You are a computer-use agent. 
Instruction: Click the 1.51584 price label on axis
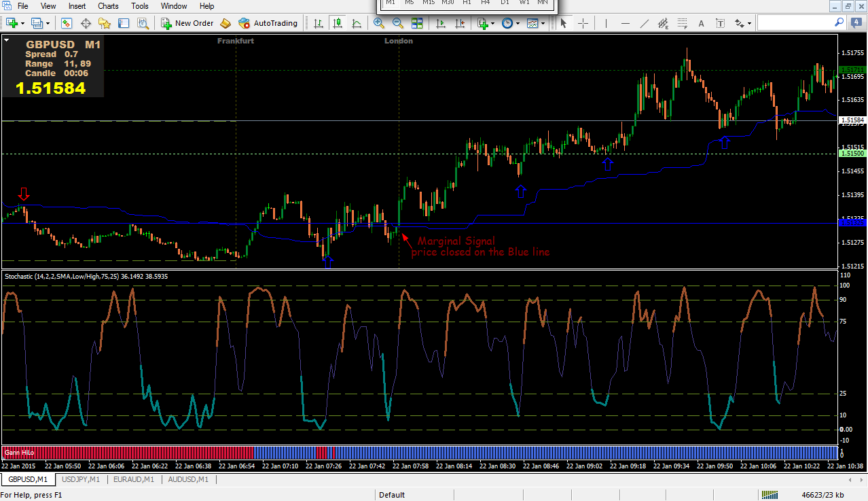coord(852,120)
